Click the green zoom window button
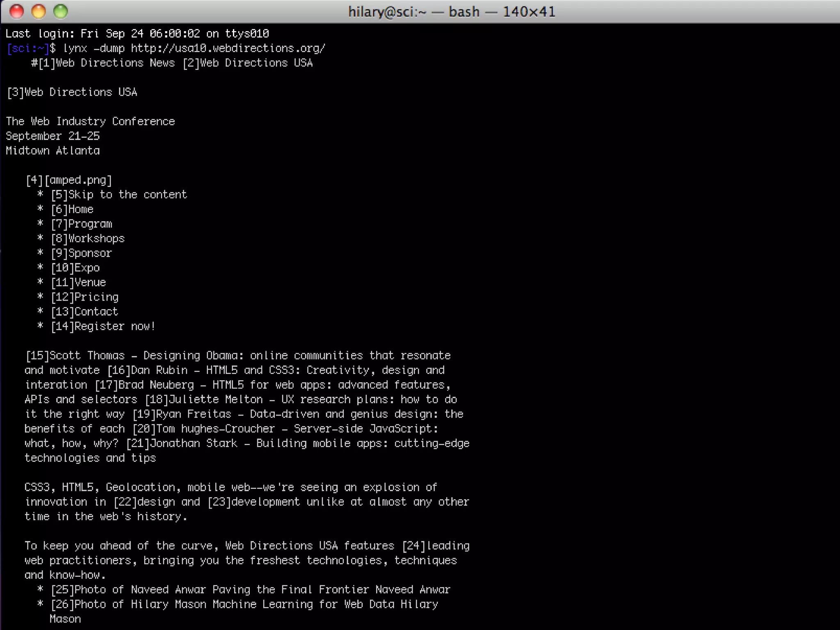 pyautogui.click(x=61, y=11)
